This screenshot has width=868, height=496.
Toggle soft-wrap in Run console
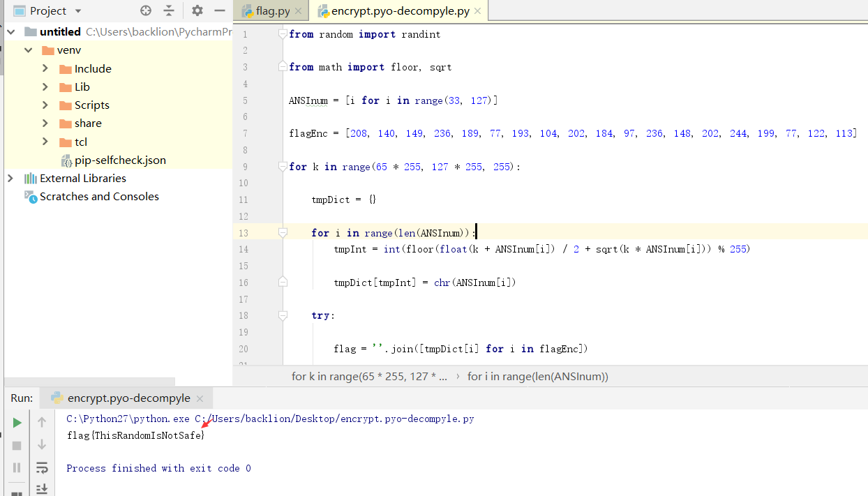(x=42, y=467)
